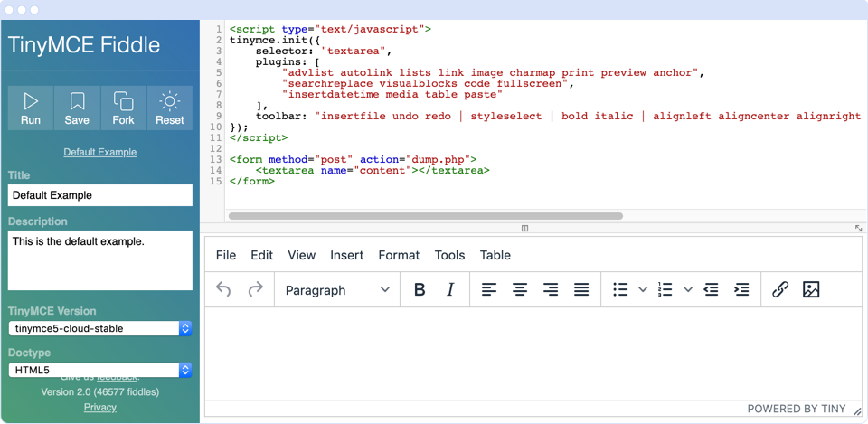The image size is (868, 424).
Task: Click the "searchreplace visualblocks" code line
Action: click(x=429, y=83)
